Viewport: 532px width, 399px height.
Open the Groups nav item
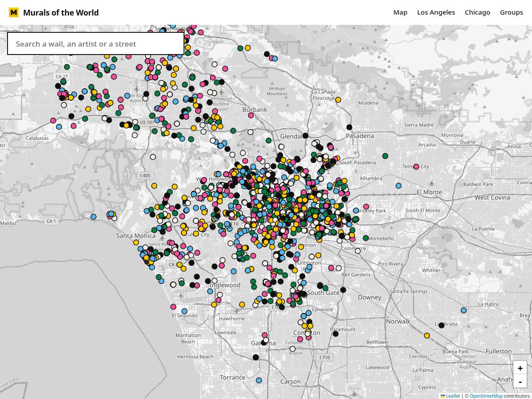point(511,12)
